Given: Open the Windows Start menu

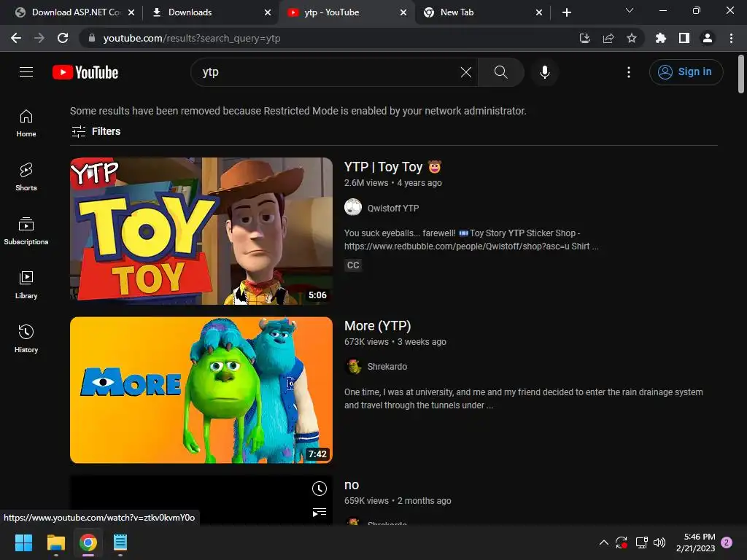Looking at the screenshot, I should [x=23, y=542].
